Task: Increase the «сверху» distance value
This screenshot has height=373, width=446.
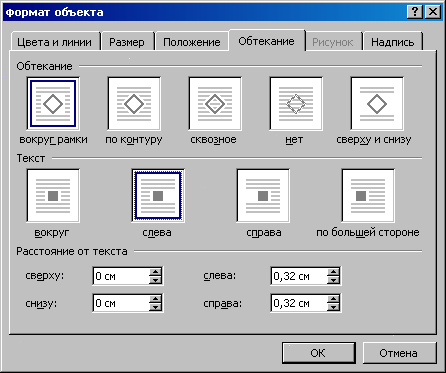Action: point(155,272)
